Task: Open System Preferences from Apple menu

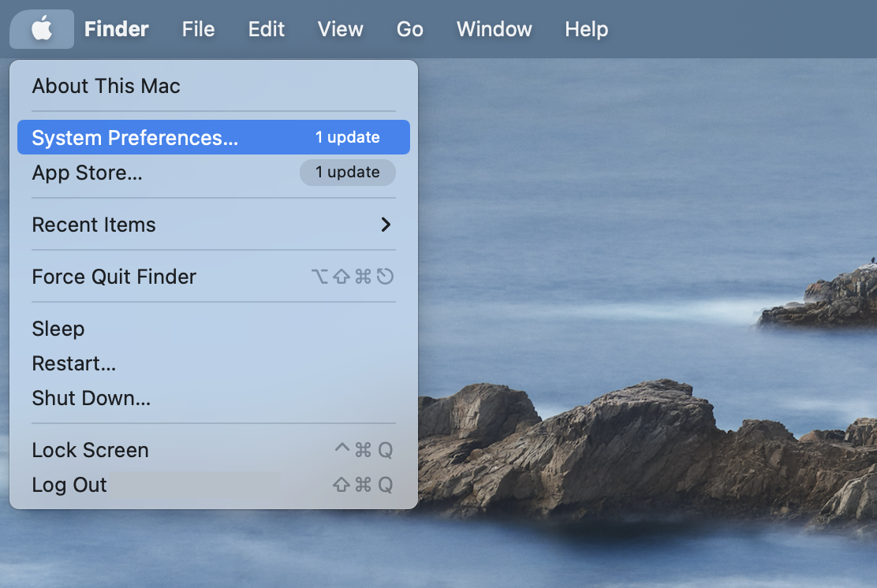Action: 214,137
